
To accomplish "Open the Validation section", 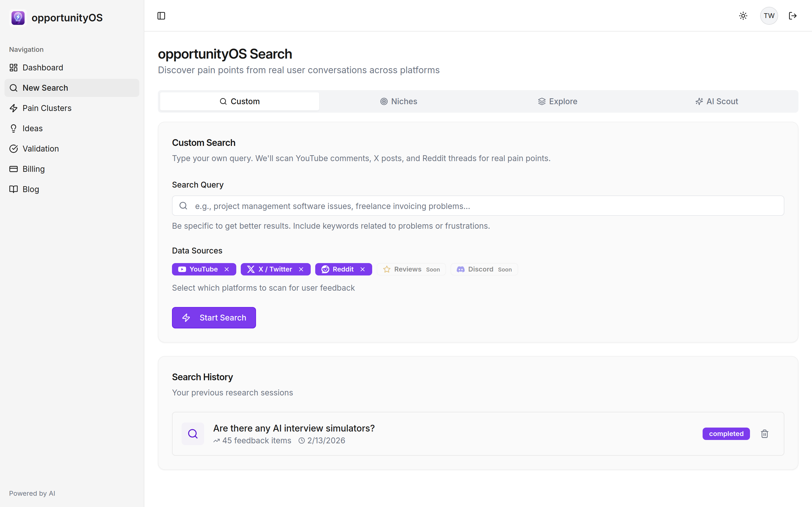I will point(40,148).
